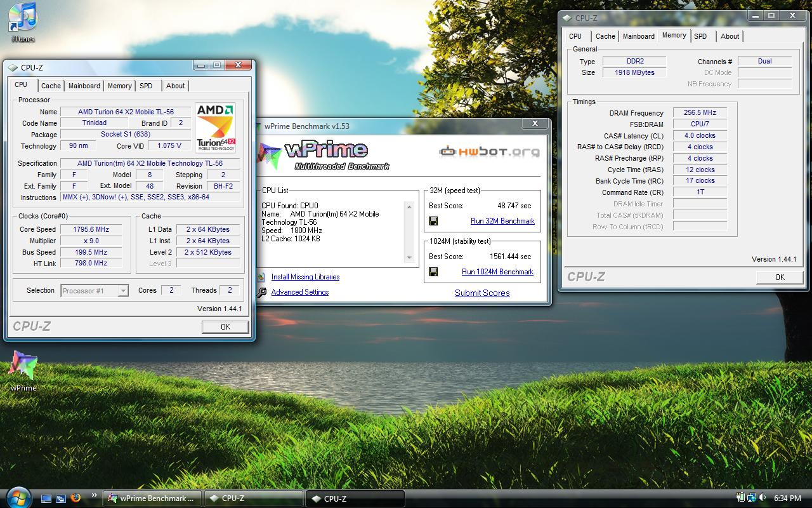
Task: Click OK in the left CPU-Z window
Action: coord(225,327)
